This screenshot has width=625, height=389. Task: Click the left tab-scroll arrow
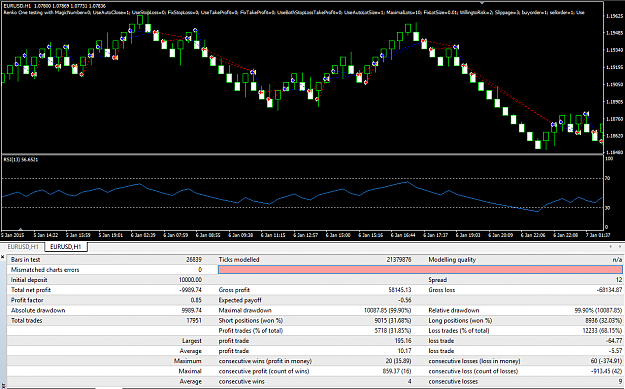[x=611, y=247]
